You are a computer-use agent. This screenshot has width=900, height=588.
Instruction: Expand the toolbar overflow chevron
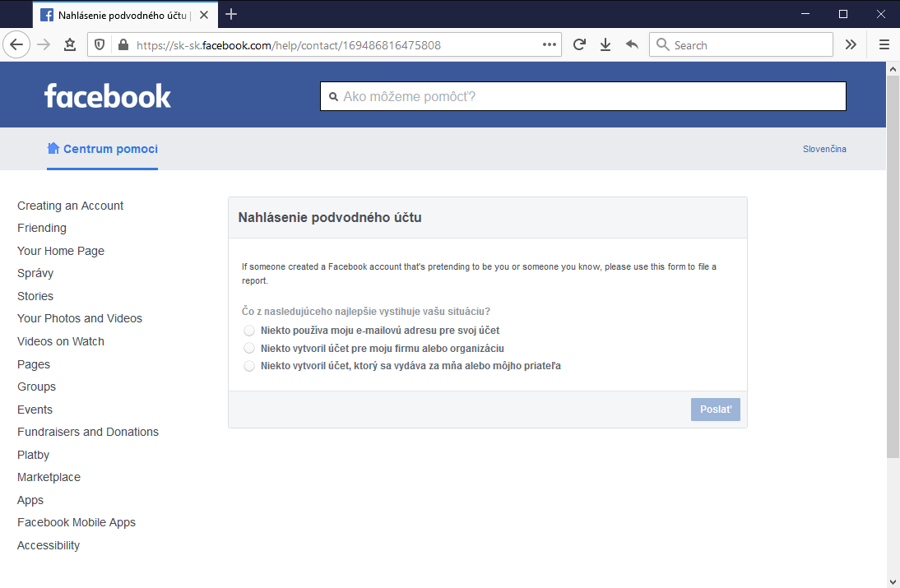(x=851, y=45)
